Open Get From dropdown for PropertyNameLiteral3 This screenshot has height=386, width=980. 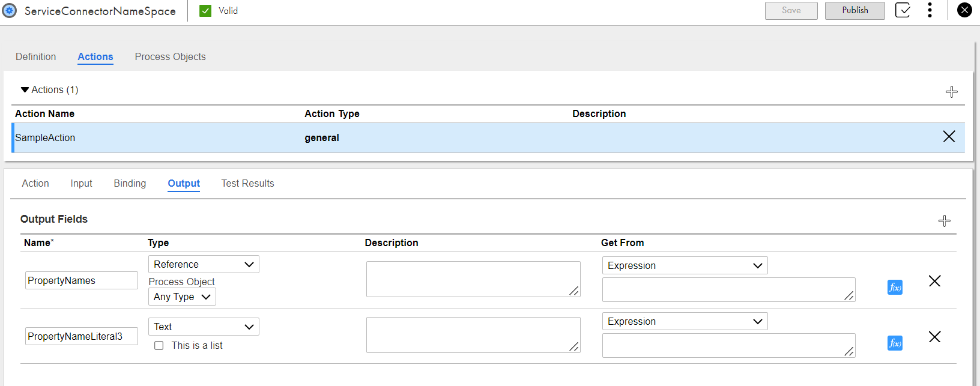[685, 321]
